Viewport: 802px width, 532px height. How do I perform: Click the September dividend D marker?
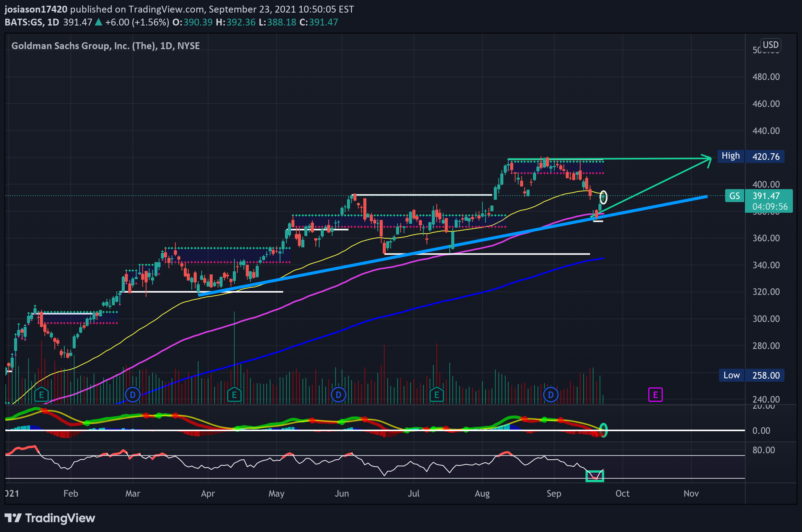coord(551,395)
